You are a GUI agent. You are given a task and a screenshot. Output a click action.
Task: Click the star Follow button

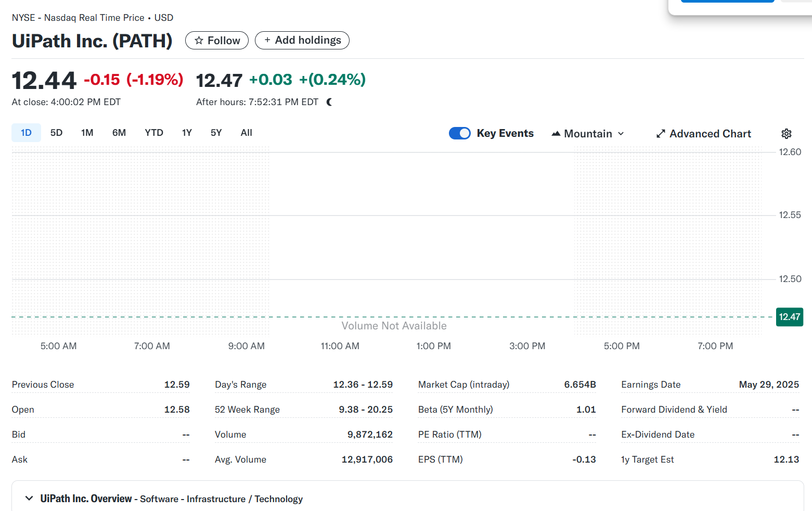pyautogui.click(x=217, y=41)
